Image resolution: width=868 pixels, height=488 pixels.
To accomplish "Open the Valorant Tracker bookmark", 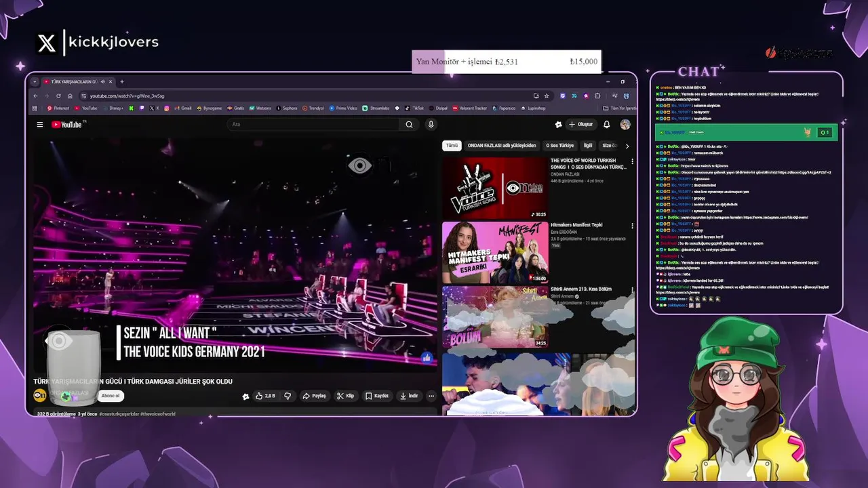I will pos(470,108).
